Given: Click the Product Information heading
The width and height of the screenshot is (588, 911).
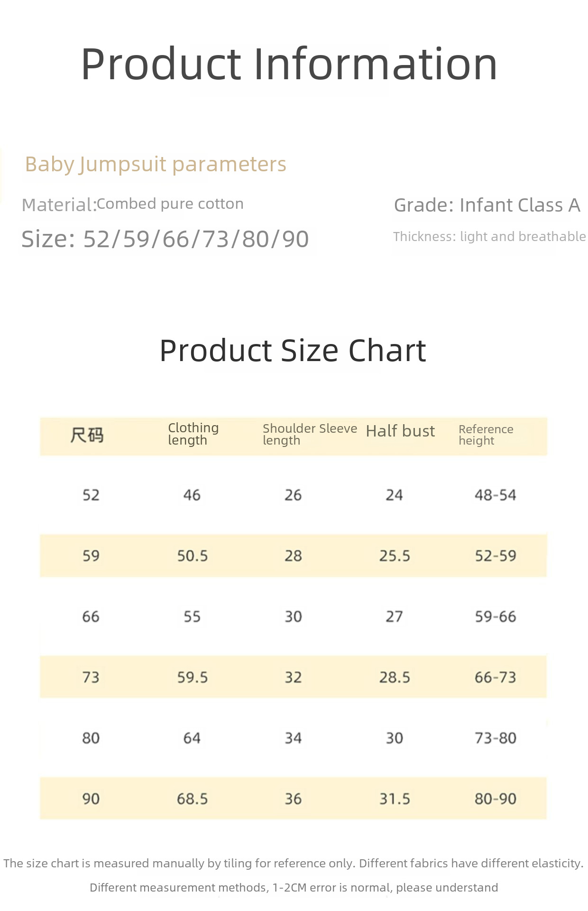Looking at the screenshot, I should (x=289, y=64).
